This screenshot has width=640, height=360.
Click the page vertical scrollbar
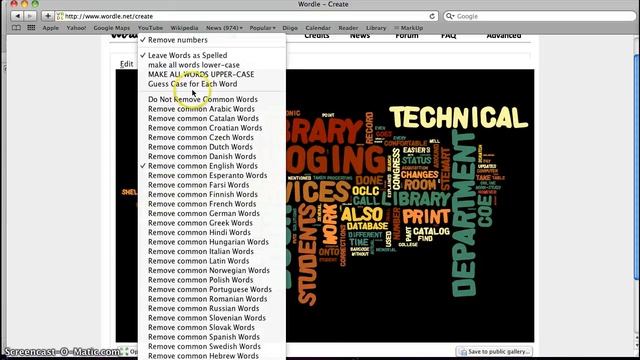(636, 167)
